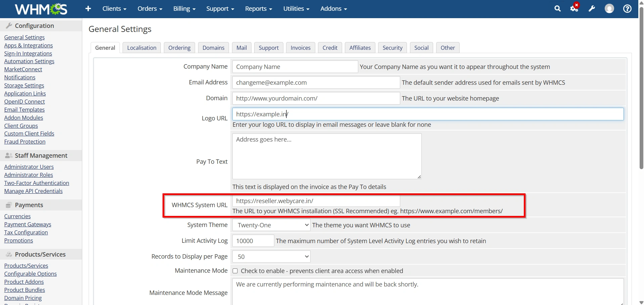
Task: Click the plus quick-add icon in navbar
Action: pyautogui.click(x=88, y=9)
